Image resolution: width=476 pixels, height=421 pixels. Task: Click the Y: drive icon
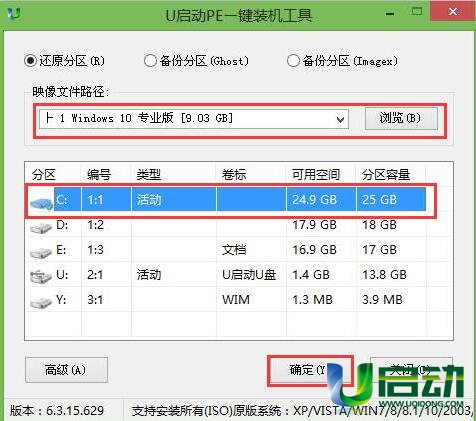[x=41, y=302]
